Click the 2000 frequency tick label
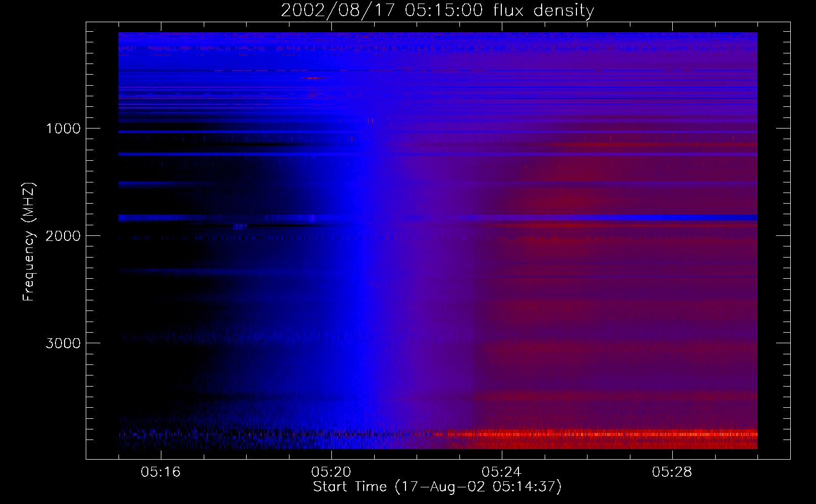Screen dimensions: 816x504 [63, 236]
